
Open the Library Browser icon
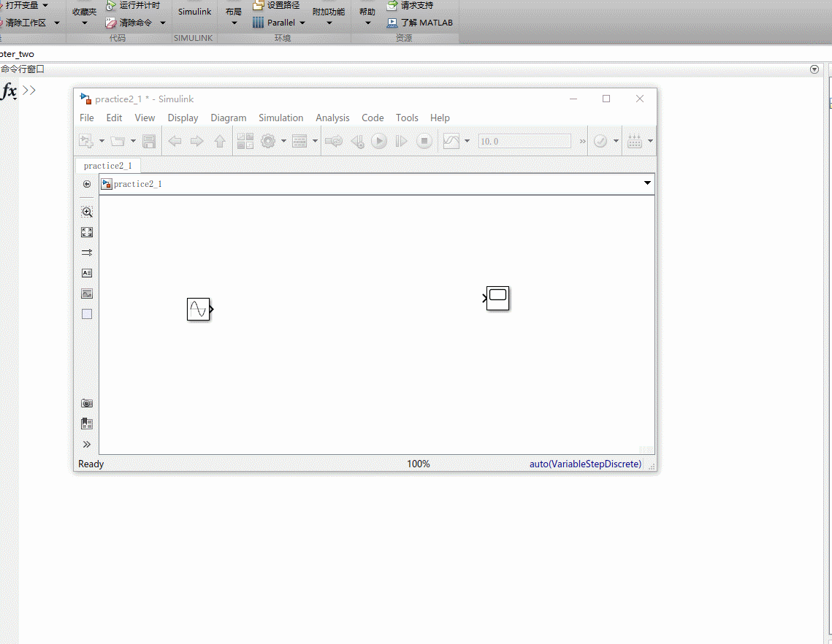[x=245, y=141]
